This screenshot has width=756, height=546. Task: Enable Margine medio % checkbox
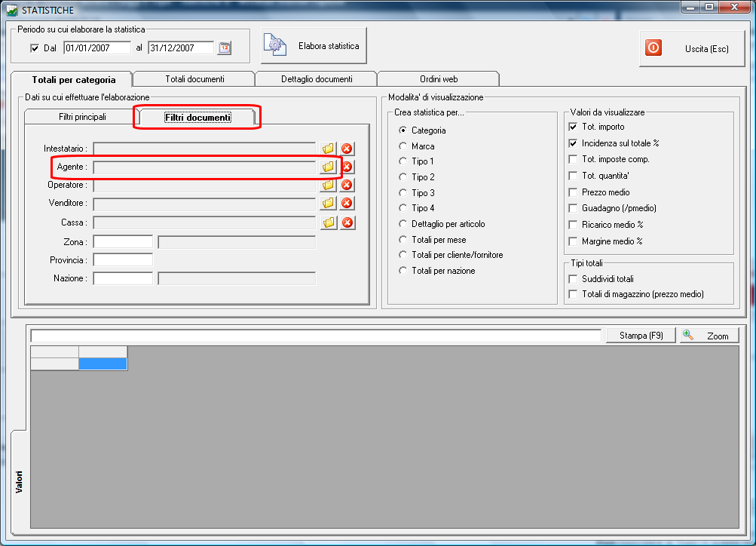(x=573, y=241)
